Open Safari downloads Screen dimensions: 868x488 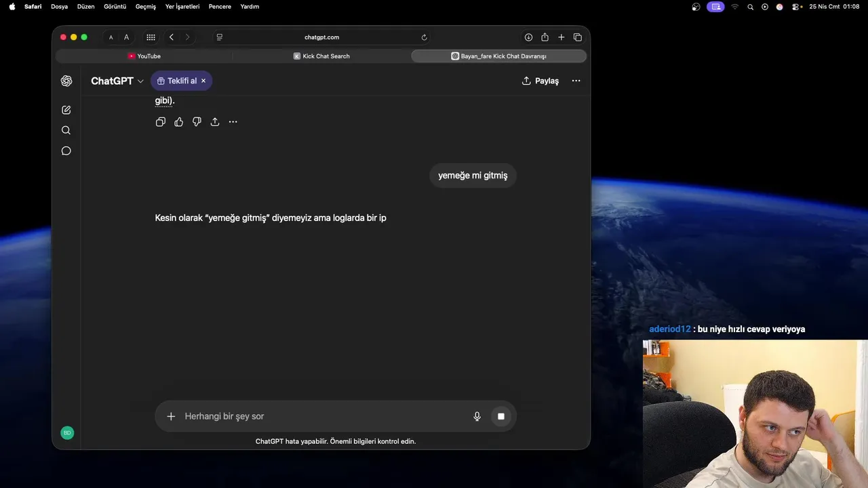[x=528, y=37]
